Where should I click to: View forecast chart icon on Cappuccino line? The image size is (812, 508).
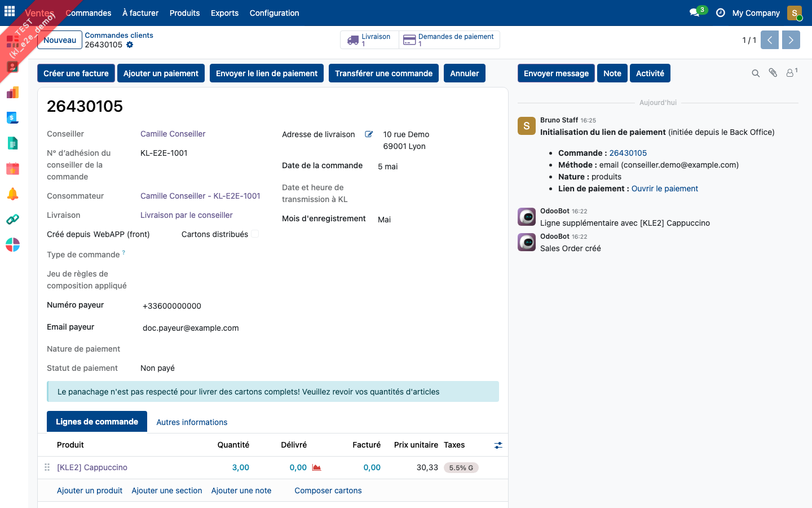pos(316,467)
